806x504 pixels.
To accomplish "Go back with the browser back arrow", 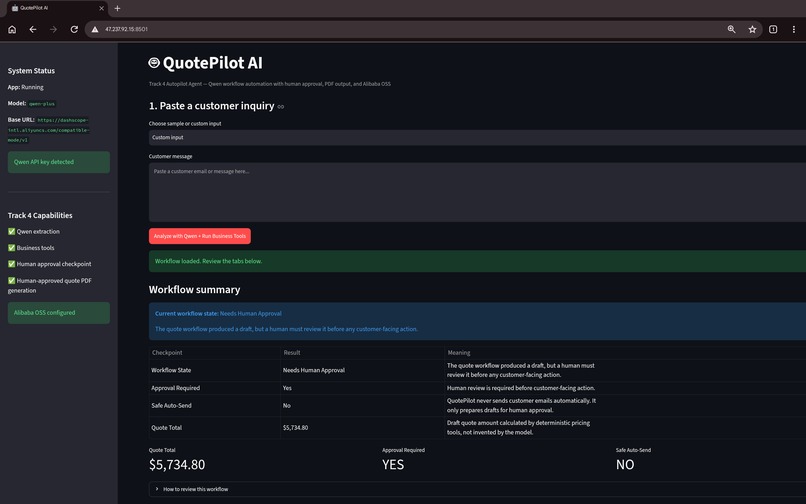I will tap(33, 29).
